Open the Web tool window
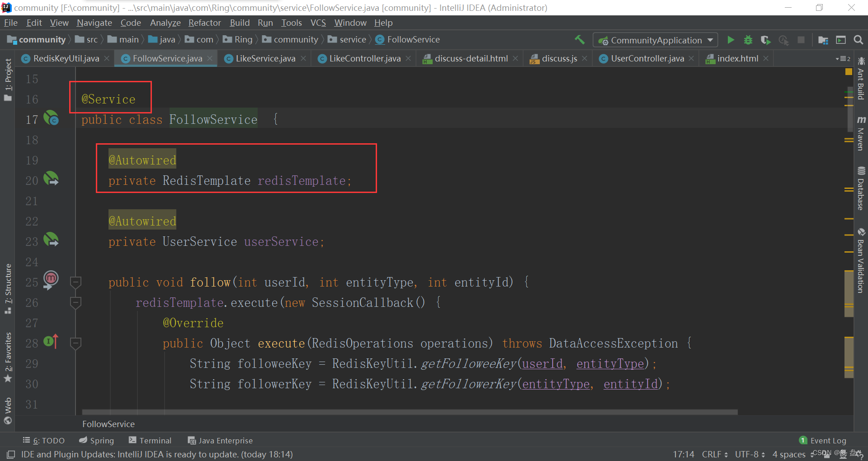 pyautogui.click(x=8, y=411)
